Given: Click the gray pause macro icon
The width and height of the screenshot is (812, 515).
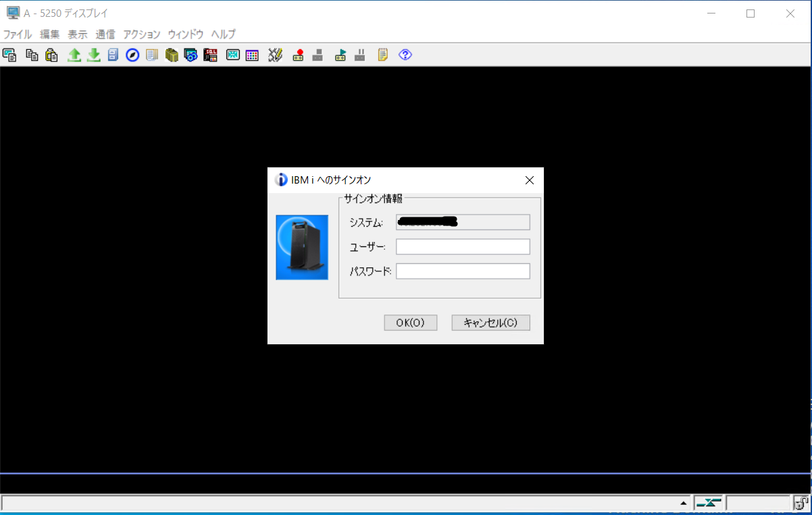Looking at the screenshot, I should [360, 55].
